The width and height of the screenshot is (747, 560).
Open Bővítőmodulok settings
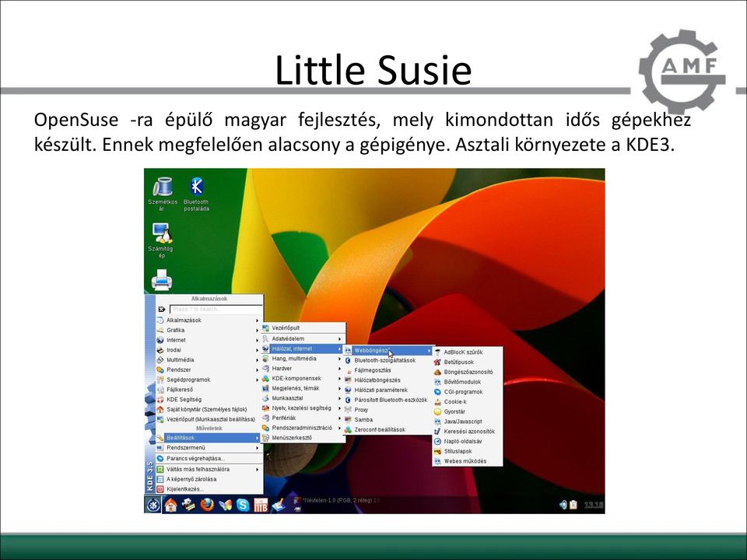pyautogui.click(x=468, y=382)
